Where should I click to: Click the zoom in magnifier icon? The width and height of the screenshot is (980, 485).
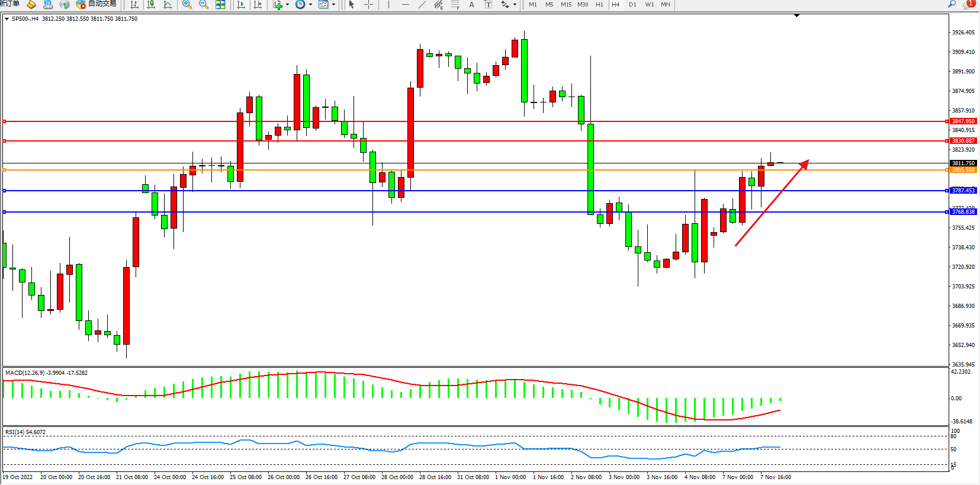tap(187, 5)
